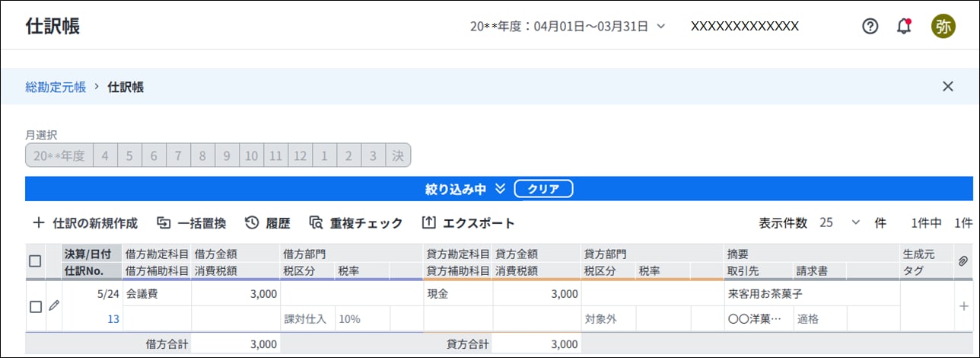Image resolution: width=980 pixels, height=358 pixels.
Task: Go to 総勘定元帳 breadcrumb link
Action: click(56, 87)
